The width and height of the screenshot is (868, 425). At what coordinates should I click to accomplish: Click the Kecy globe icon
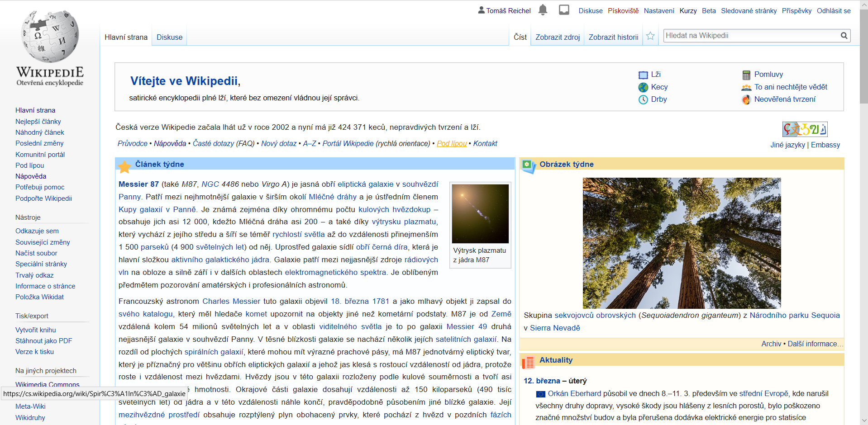click(643, 87)
